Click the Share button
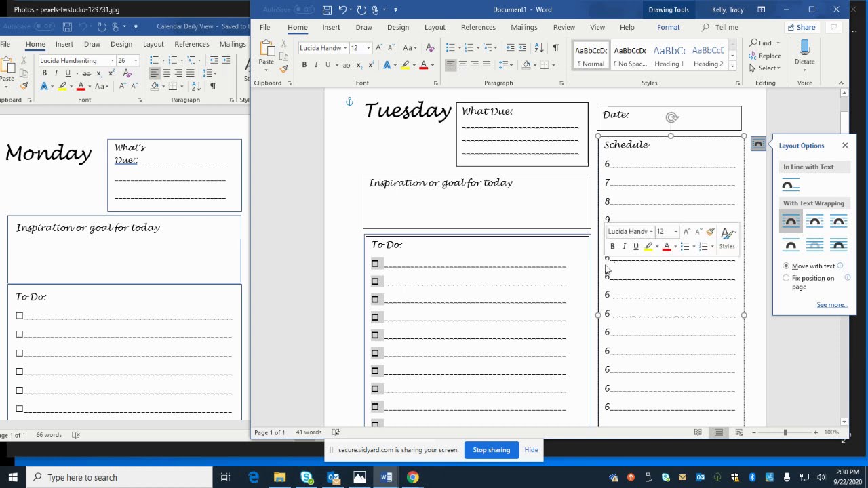This screenshot has height=488, width=868. [801, 27]
